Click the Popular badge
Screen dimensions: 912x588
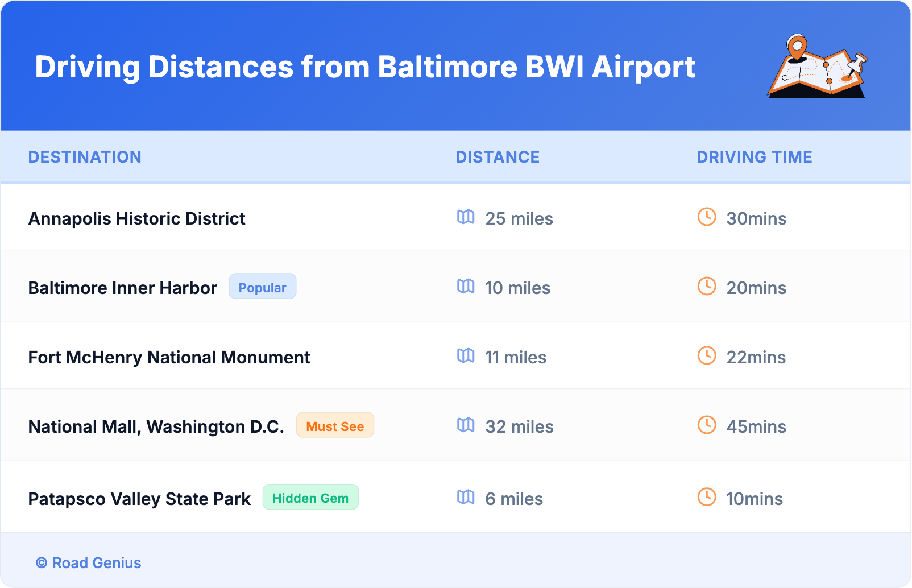pos(262,287)
